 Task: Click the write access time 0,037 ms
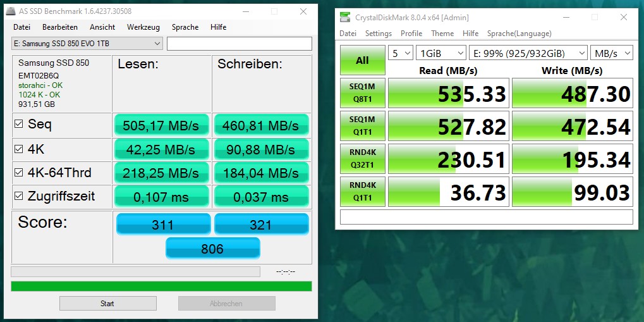pos(261,197)
